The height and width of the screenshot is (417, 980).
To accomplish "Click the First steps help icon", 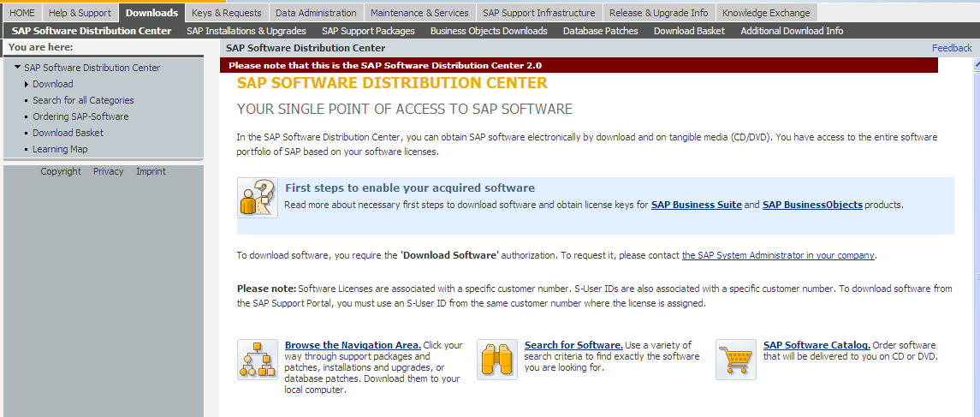I will click(258, 198).
